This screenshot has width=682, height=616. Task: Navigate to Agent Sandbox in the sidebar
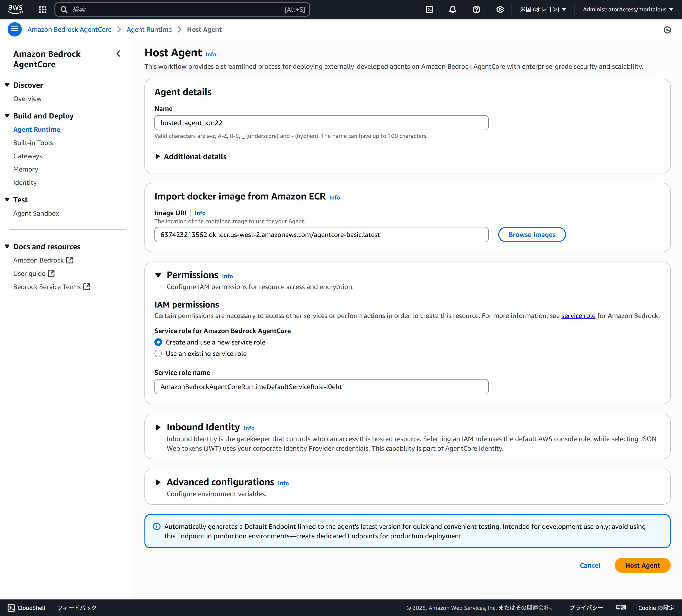click(36, 213)
